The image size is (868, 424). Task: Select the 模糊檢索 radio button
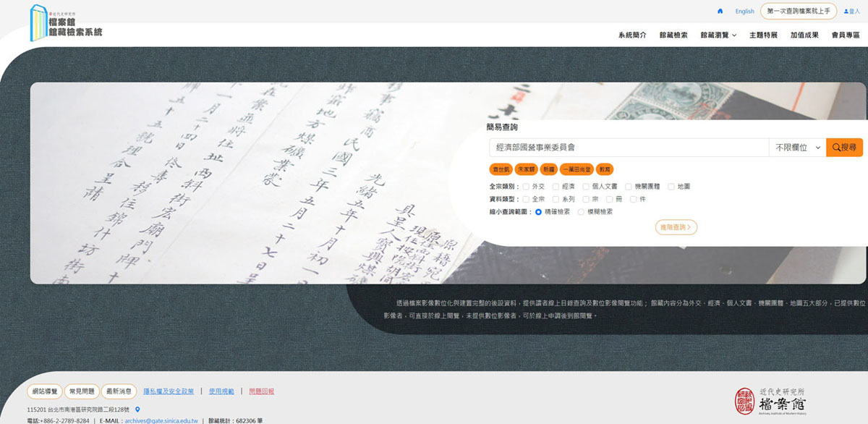coord(582,212)
